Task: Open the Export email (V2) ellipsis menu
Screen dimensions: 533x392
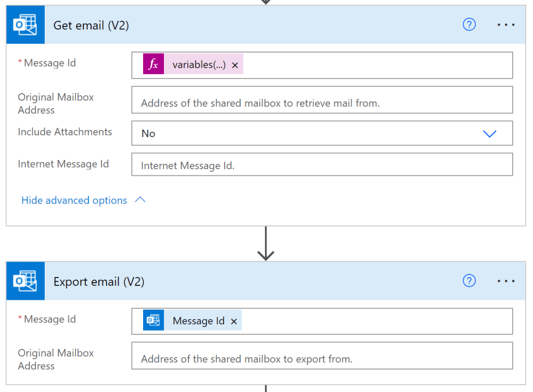Action: [505, 281]
